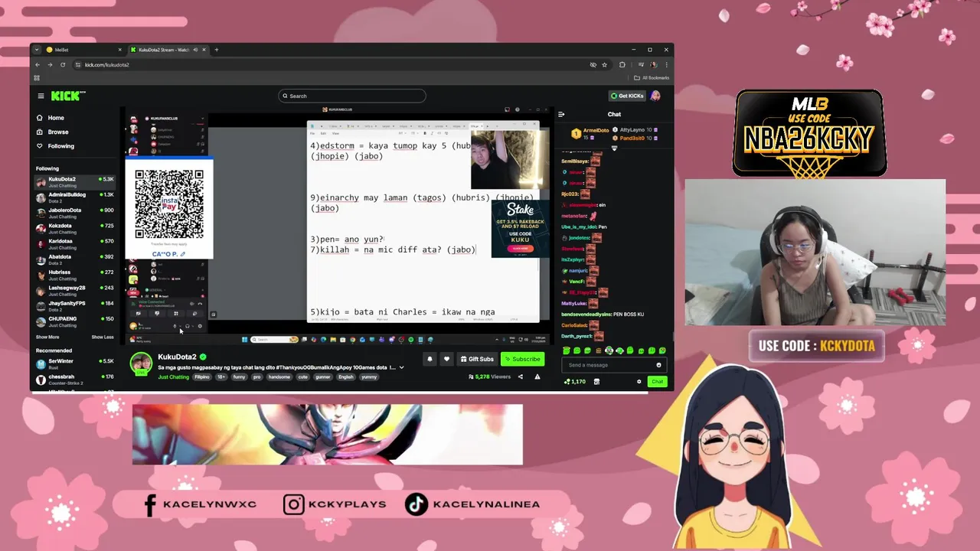
Task: Expand the stream title description chevron
Action: (401, 367)
